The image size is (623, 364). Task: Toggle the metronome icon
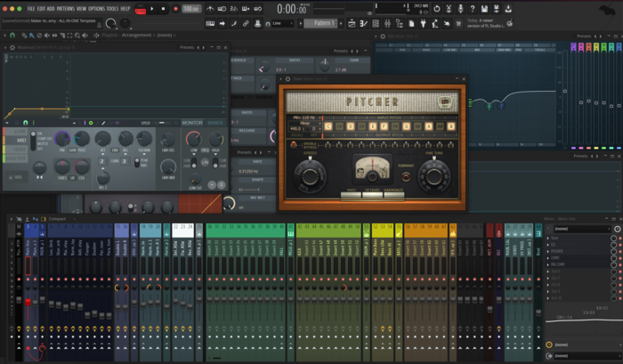click(x=210, y=9)
